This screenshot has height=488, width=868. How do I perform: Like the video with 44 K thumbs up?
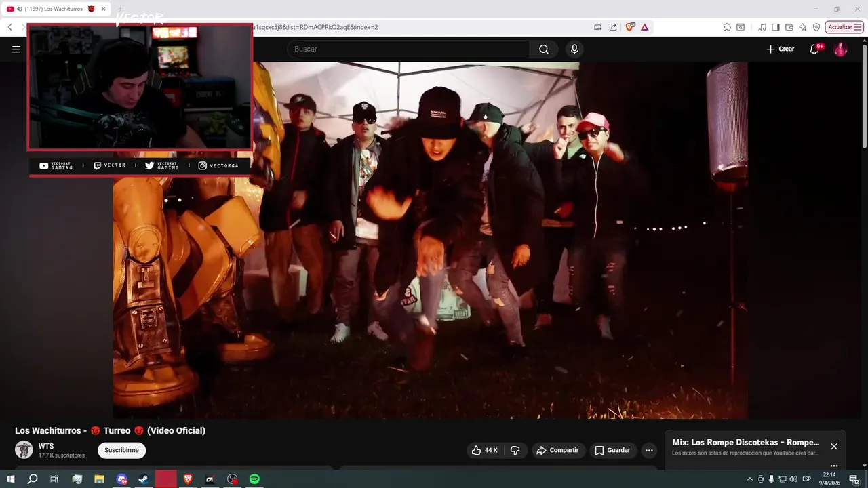[484, 450]
